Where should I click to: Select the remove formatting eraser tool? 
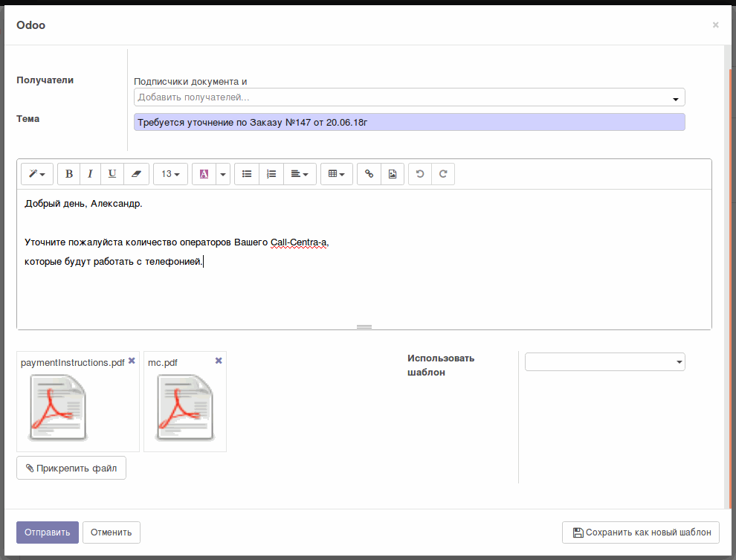pyautogui.click(x=136, y=173)
